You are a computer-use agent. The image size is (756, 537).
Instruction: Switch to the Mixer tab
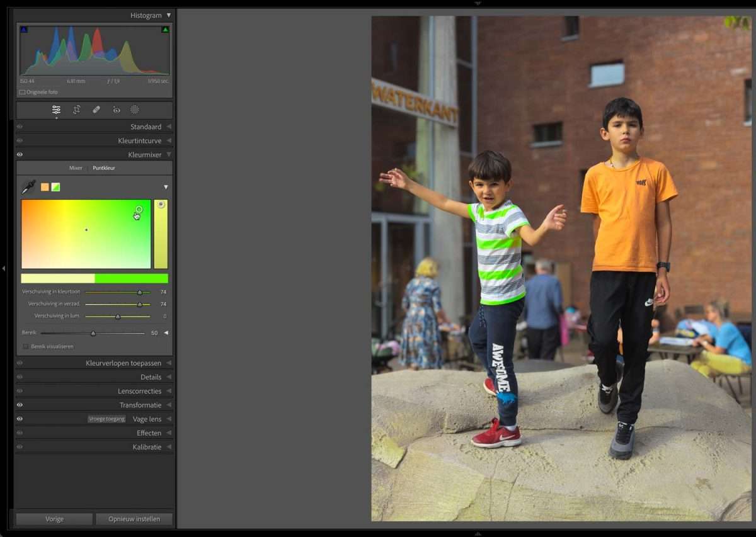click(76, 168)
